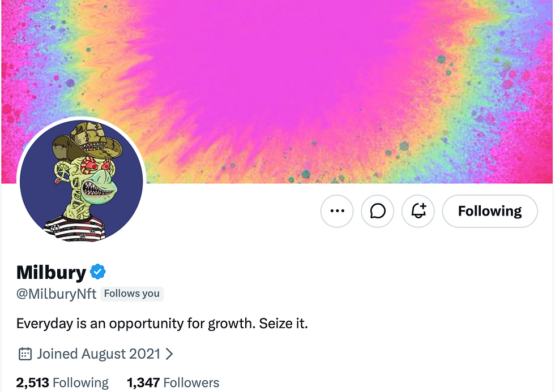Click the direct message speech bubble icon
The image size is (555, 392).
pyautogui.click(x=378, y=211)
